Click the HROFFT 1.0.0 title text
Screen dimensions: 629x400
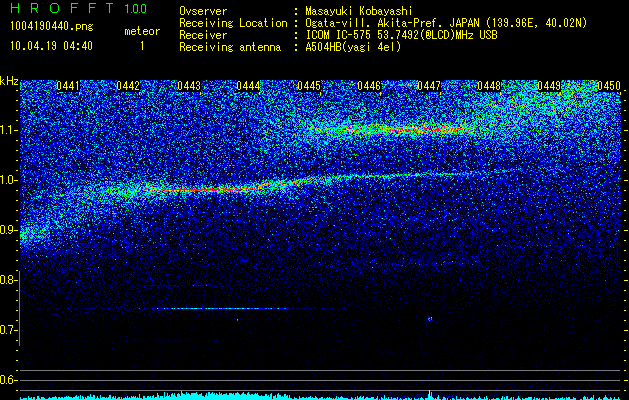pos(78,8)
